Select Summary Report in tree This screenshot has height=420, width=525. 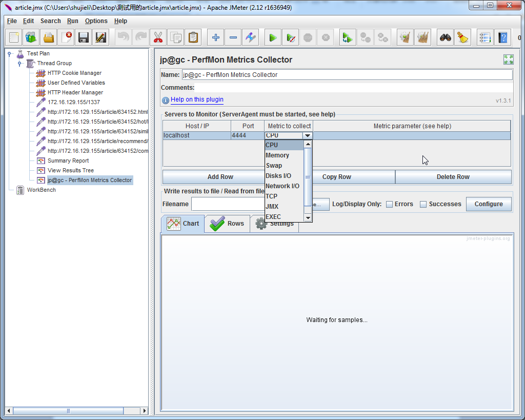pyautogui.click(x=68, y=161)
